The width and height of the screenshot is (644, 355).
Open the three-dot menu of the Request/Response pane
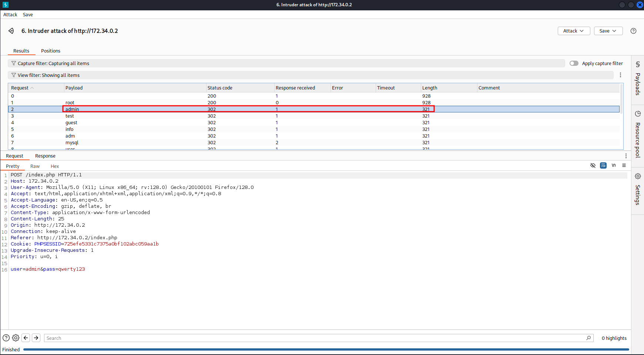click(x=626, y=156)
